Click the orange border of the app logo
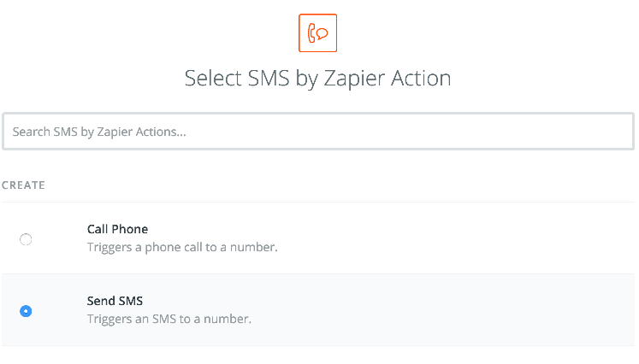This screenshot has width=639, height=364. pos(317,15)
